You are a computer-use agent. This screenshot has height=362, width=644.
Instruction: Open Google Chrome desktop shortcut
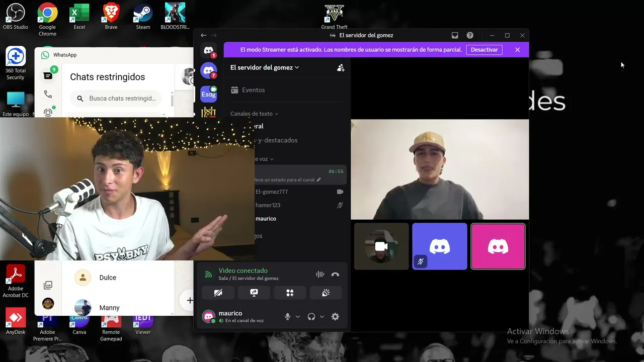pos(47,20)
